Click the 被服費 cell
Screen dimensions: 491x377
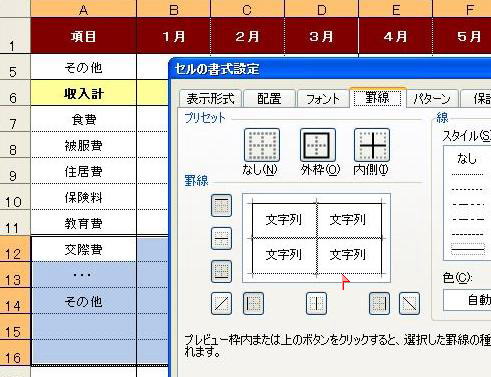tap(84, 145)
